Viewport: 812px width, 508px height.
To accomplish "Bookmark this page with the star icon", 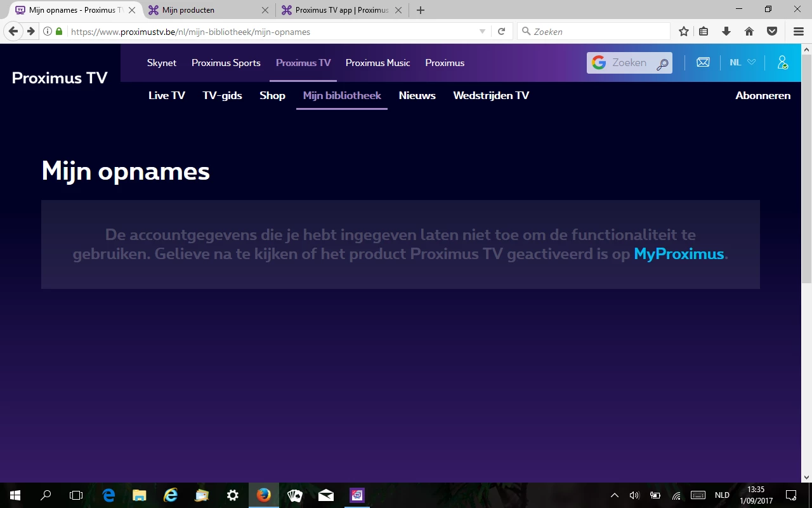I will click(683, 31).
